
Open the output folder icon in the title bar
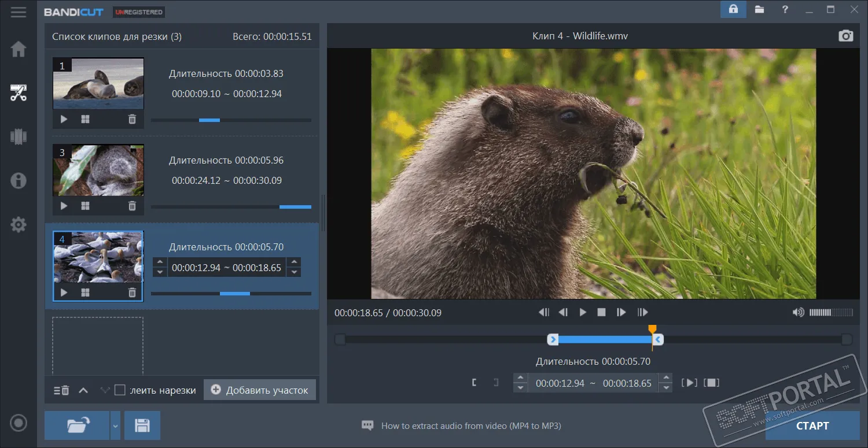click(x=759, y=9)
